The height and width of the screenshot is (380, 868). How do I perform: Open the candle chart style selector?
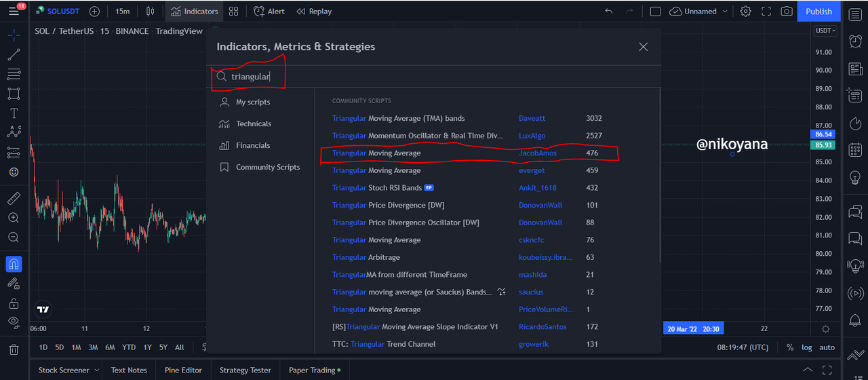click(x=150, y=12)
